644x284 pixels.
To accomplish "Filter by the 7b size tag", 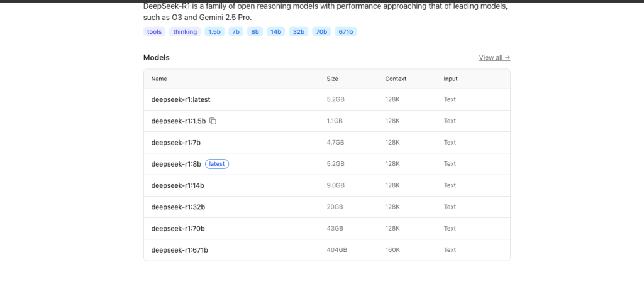I will [236, 31].
